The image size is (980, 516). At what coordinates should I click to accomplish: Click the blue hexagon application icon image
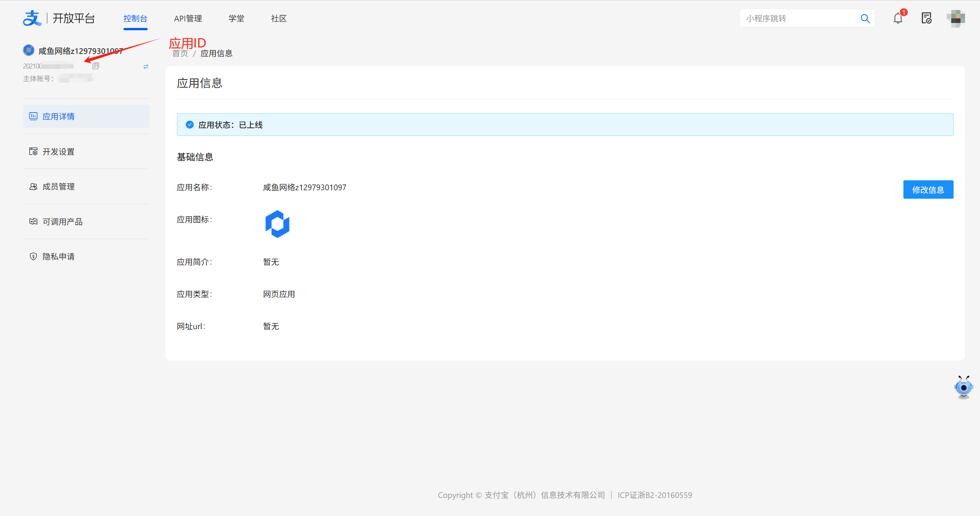click(277, 224)
